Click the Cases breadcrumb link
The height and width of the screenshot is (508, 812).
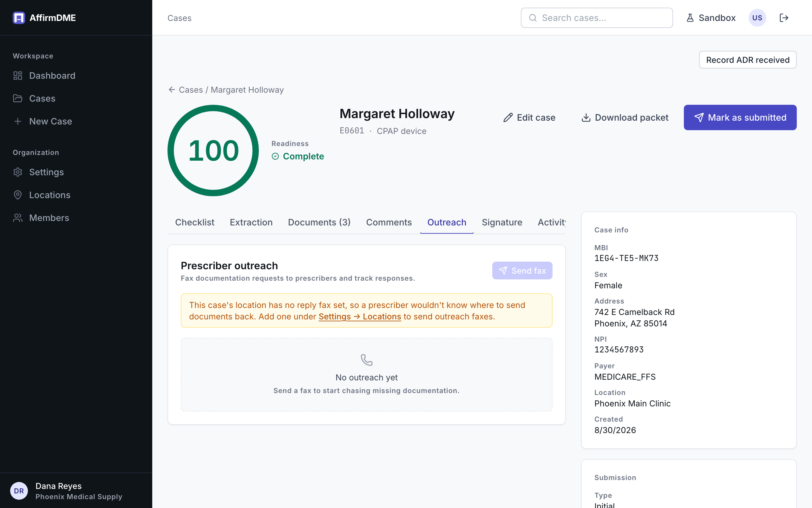(x=191, y=90)
